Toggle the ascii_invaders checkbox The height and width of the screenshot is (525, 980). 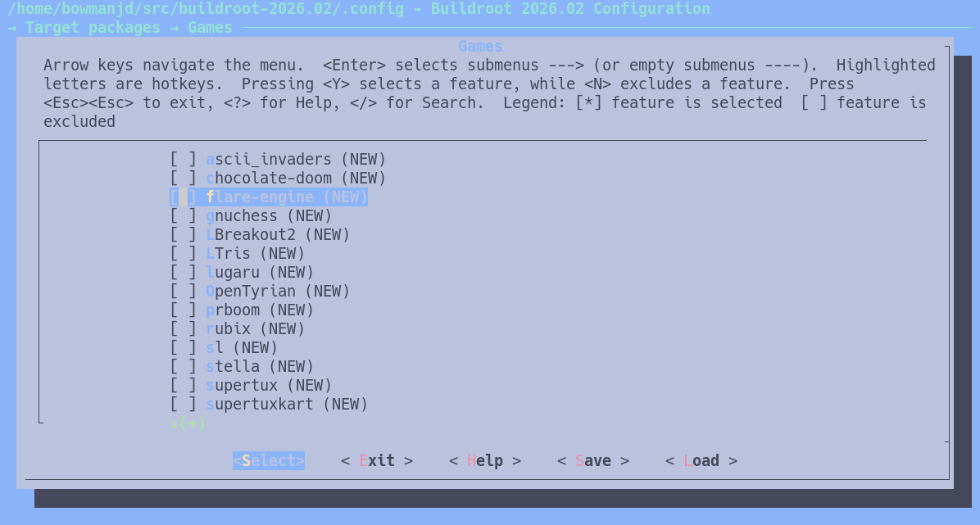pos(184,160)
